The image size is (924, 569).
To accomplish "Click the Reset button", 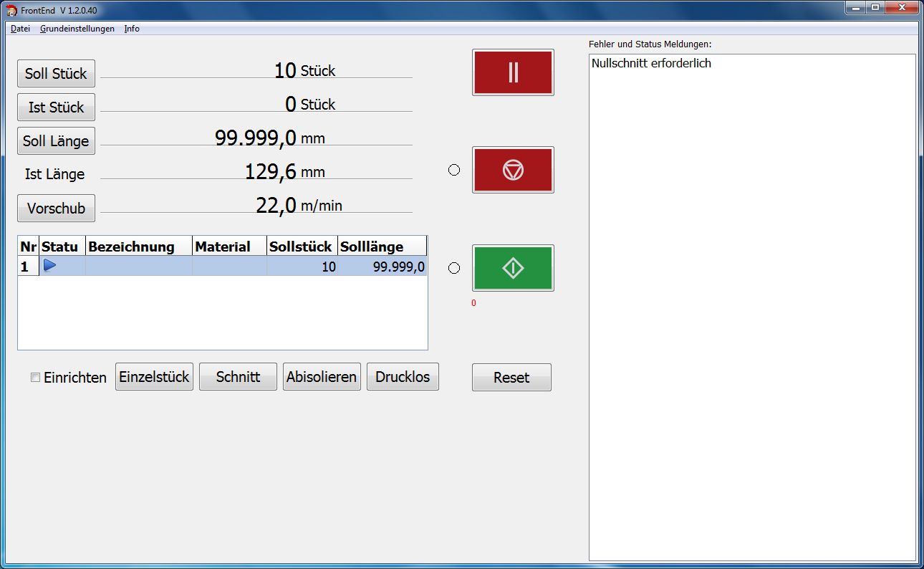I will coord(511,378).
